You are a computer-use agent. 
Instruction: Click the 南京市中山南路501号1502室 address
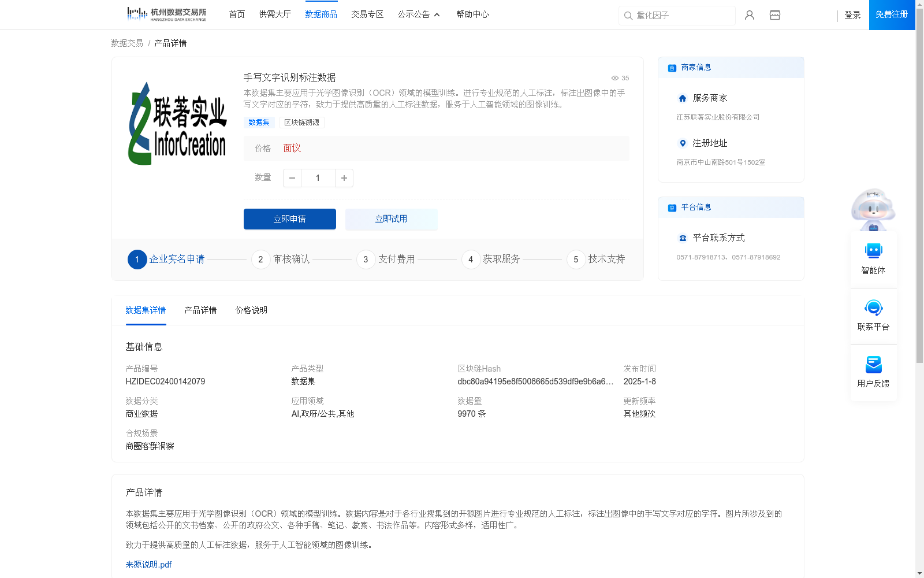(x=721, y=162)
